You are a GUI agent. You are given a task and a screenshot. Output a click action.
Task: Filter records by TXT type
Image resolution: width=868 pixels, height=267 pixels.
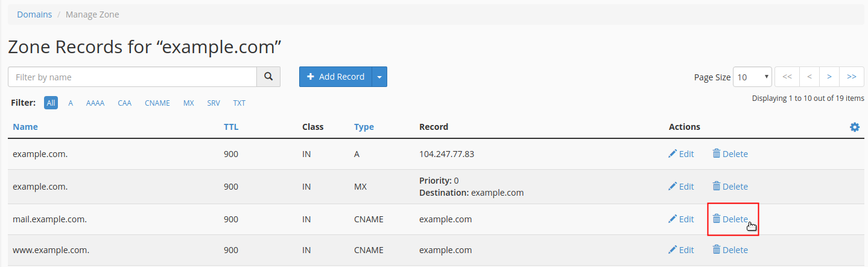239,103
